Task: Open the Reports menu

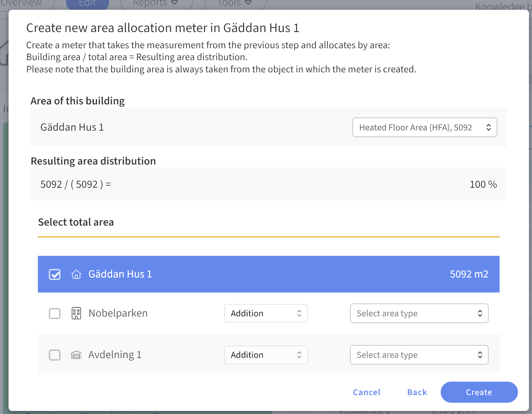Action: click(156, 3)
